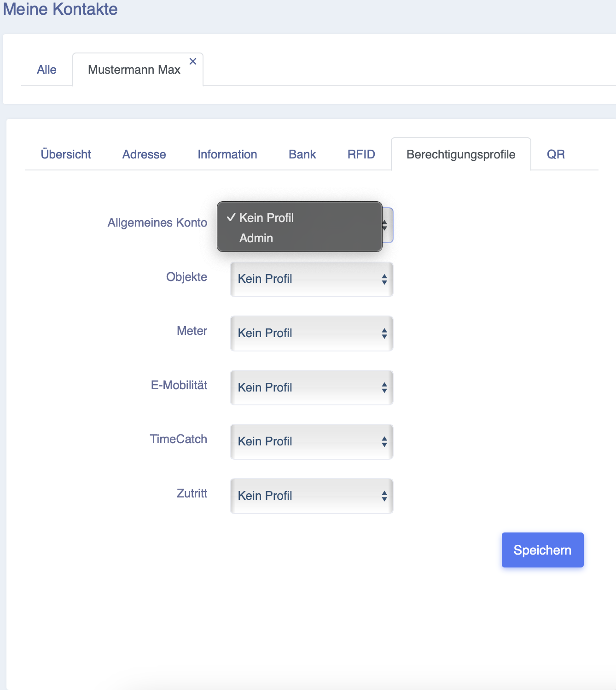Screen dimensions: 616x690
Task: Close the Mustermann Max tab
Action: tap(193, 61)
